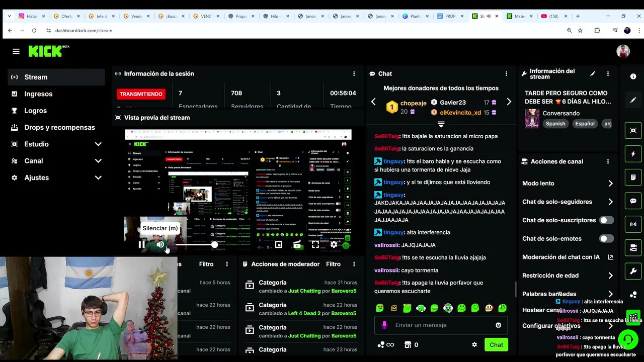Expand the Estudio sidebar section

pos(56,144)
